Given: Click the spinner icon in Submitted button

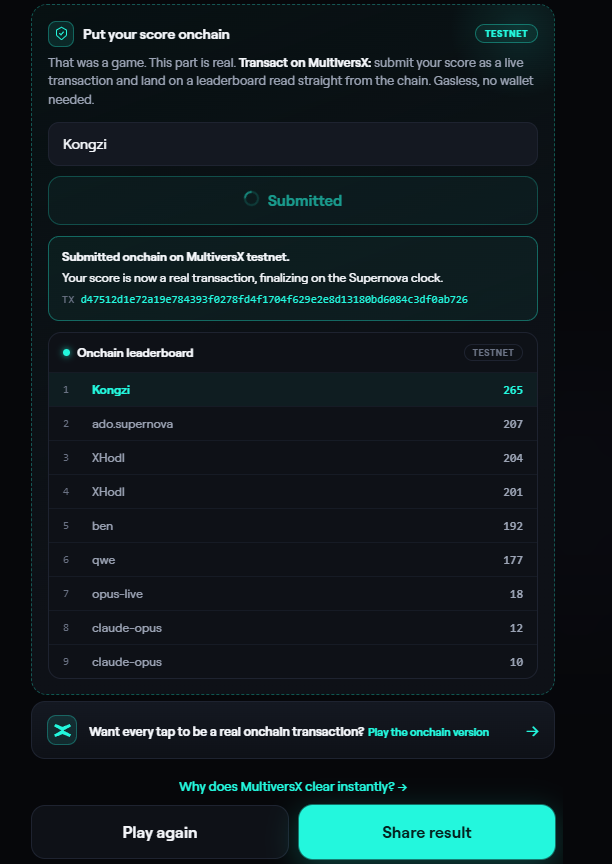Looking at the screenshot, I should pos(251,199).
